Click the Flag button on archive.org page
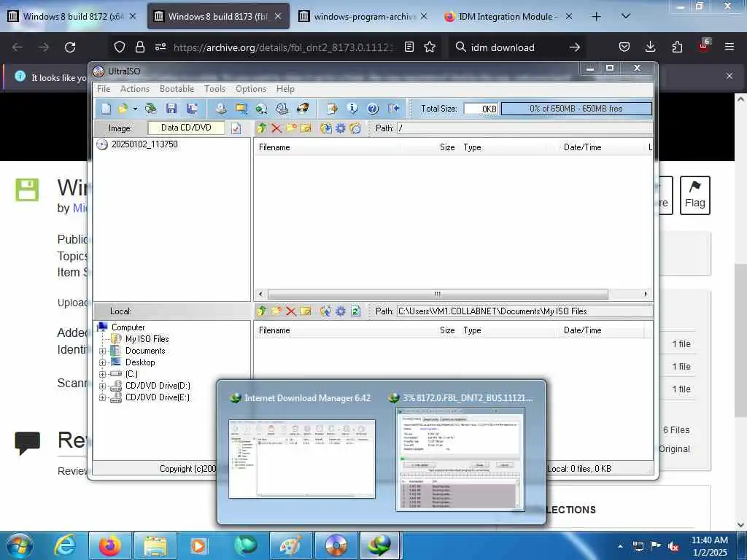747x560 pixels. click(x=694, y=195)
